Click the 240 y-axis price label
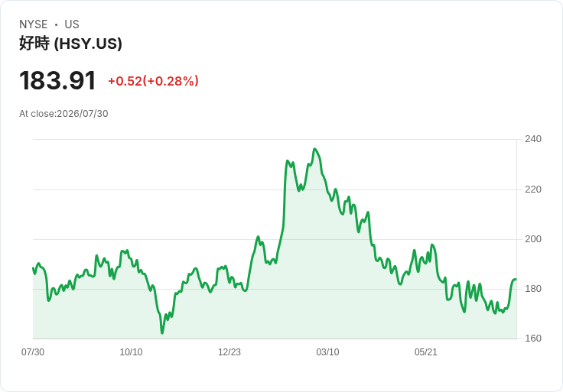 coord(533,139)
